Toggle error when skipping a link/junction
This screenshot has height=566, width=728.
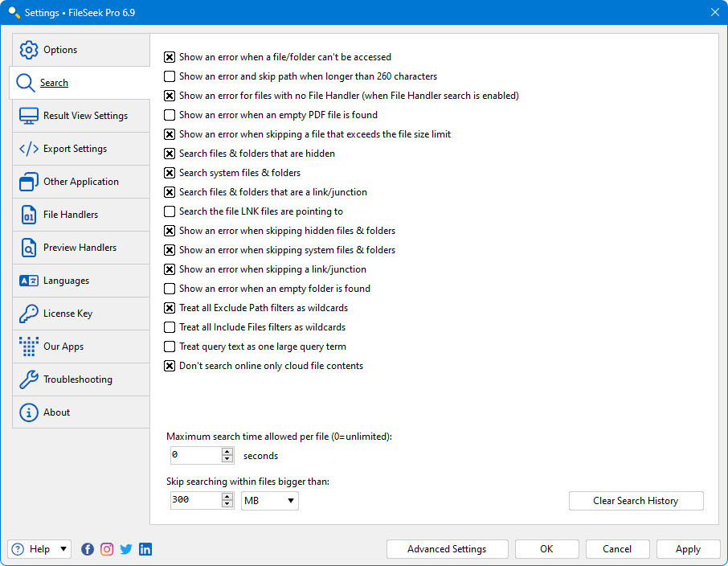170,269
